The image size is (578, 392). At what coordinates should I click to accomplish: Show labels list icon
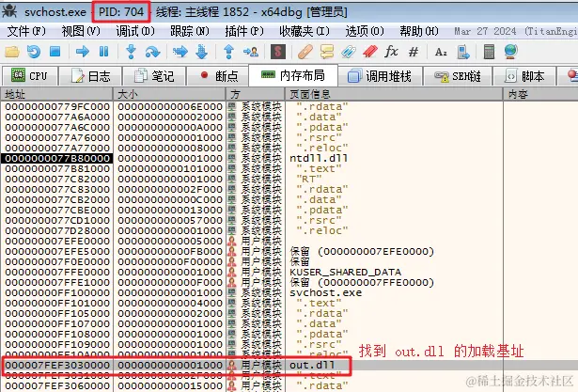coord(349,52)
